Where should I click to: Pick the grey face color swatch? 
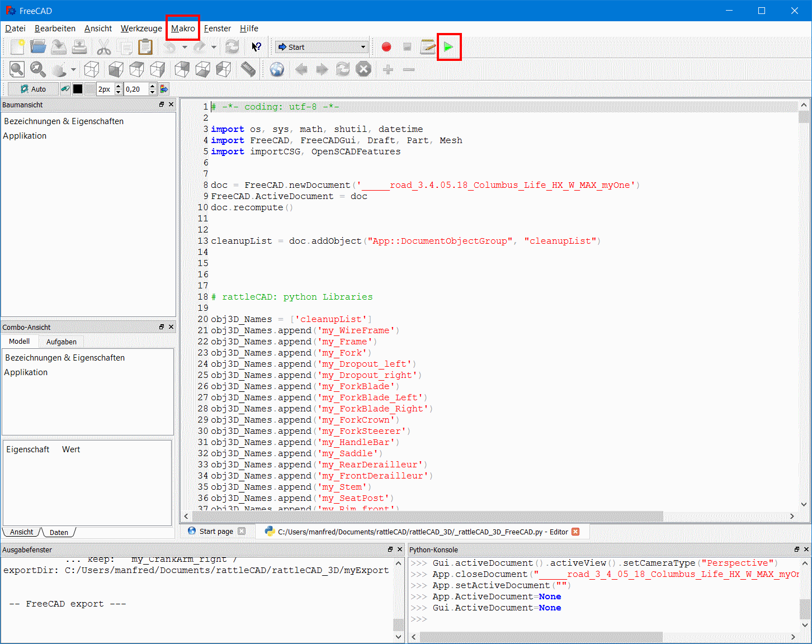[89, 89]
